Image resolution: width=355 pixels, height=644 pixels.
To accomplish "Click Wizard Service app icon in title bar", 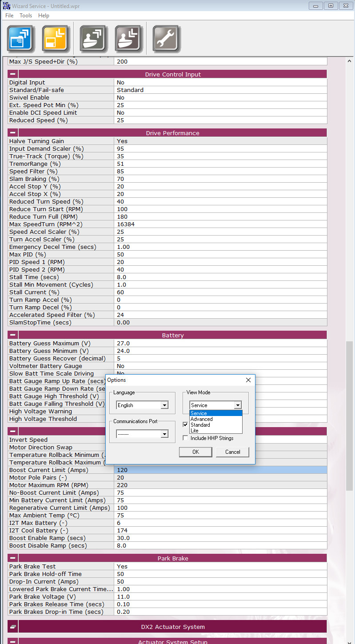I will [x=6, y=6].
